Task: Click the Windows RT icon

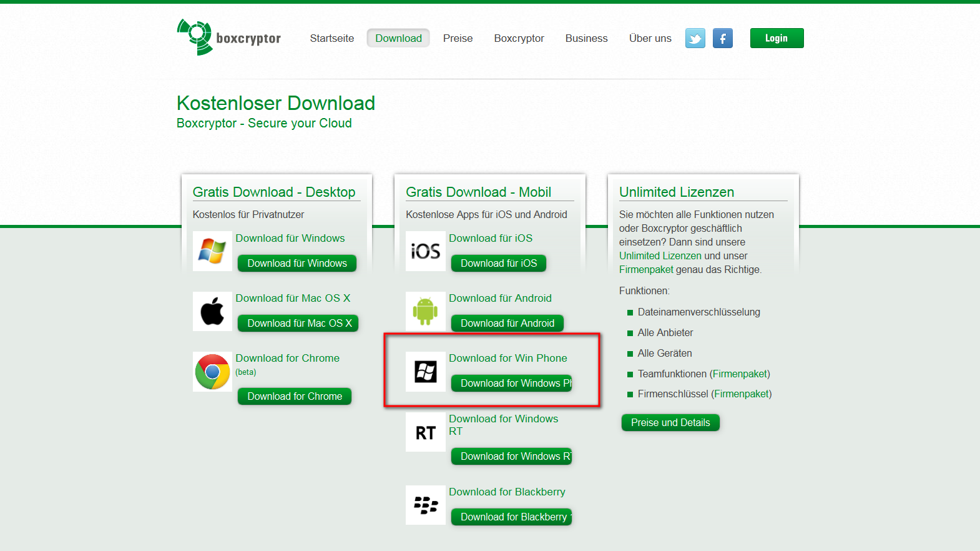Action: click(x=425, y=432)
